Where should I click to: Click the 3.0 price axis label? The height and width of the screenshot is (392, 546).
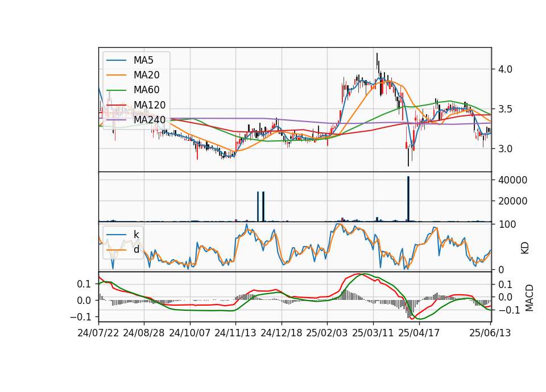[x=505, y=148]
